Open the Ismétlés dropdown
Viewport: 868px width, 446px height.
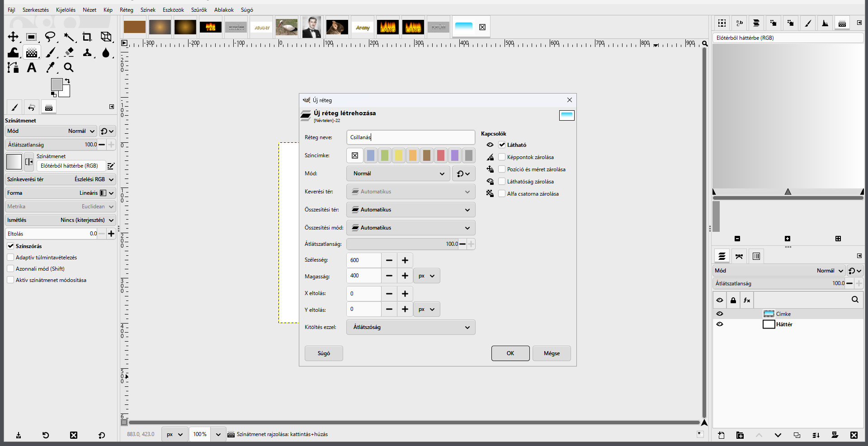click(x=61, y=220)
